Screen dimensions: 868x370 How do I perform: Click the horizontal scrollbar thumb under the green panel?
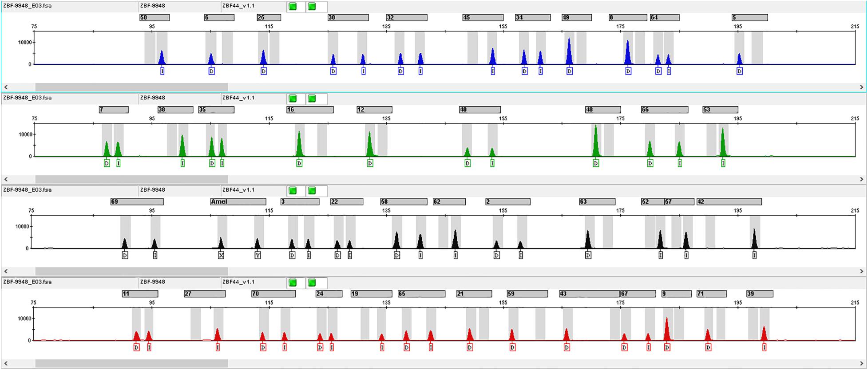point(131,179)
